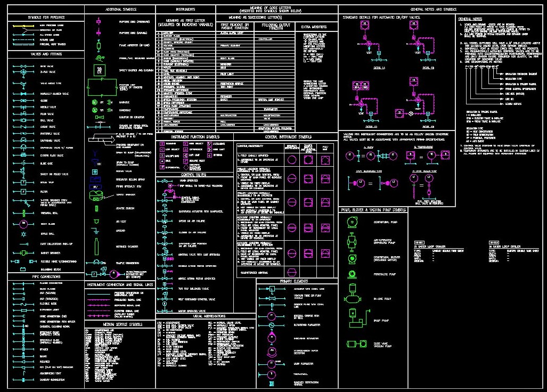Select the Primary Elements heading

(x=297, y=281)
